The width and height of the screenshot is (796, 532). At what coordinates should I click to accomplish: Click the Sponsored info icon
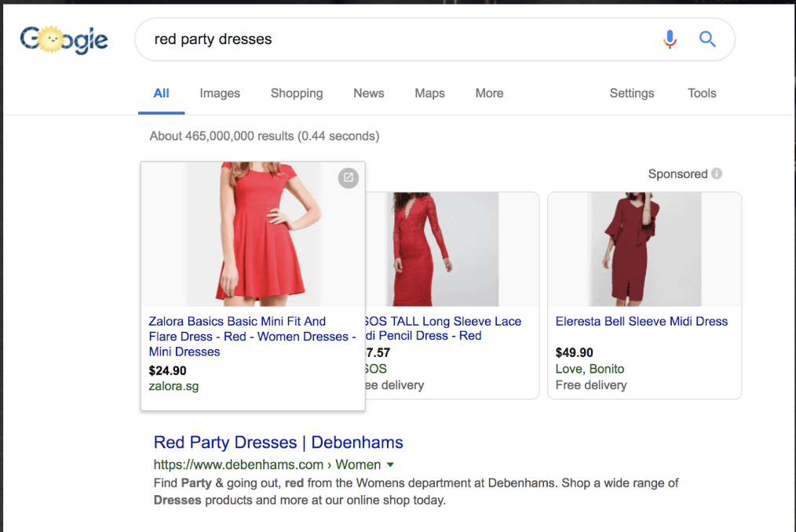(716, 173)
